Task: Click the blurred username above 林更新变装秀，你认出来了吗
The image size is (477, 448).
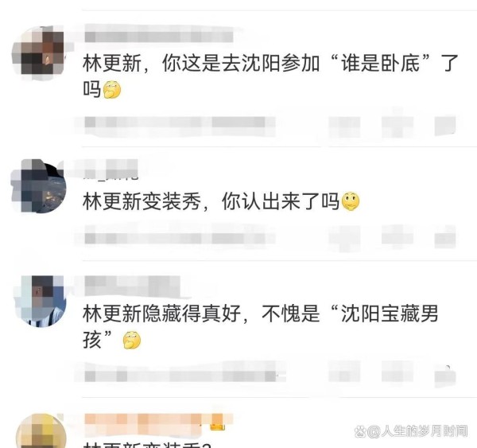Action: pyautogui.click(x=111, y=169)
